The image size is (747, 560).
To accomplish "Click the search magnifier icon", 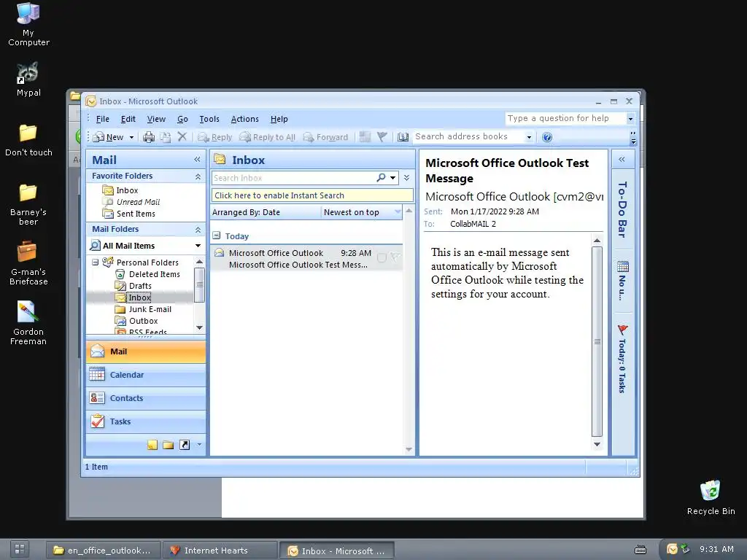I will 381,178.
